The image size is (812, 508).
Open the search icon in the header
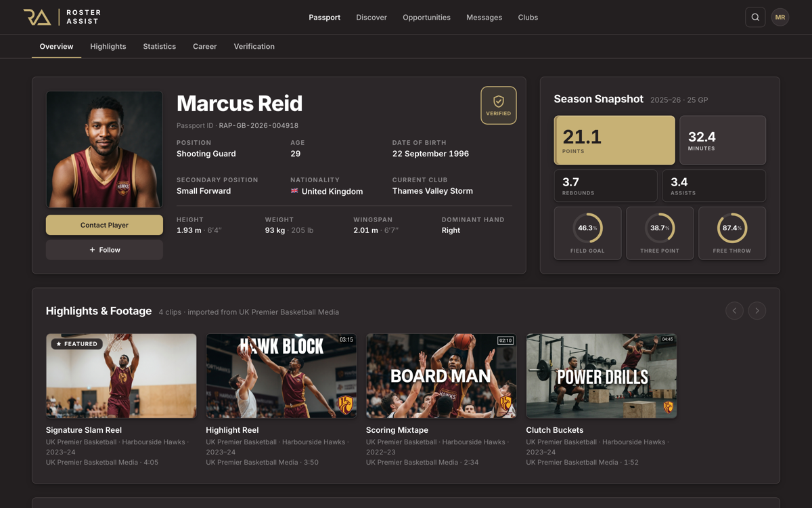(755, 17)
